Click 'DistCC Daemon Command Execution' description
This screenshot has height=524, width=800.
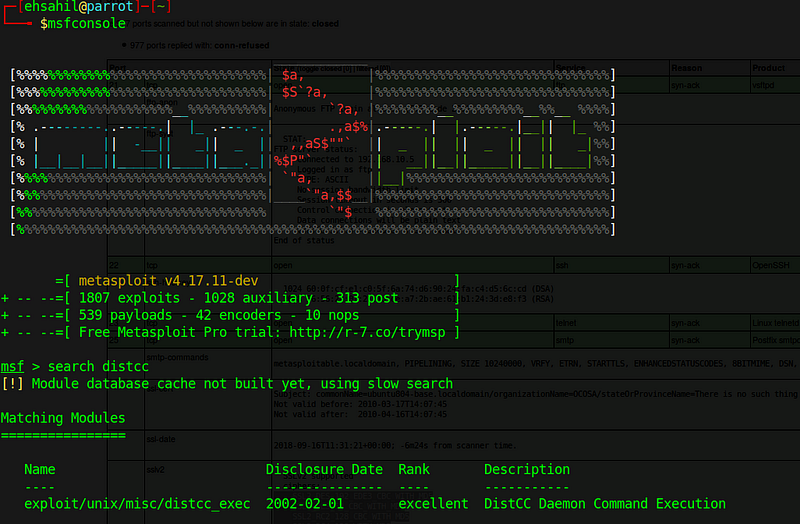tap(605, 504)
